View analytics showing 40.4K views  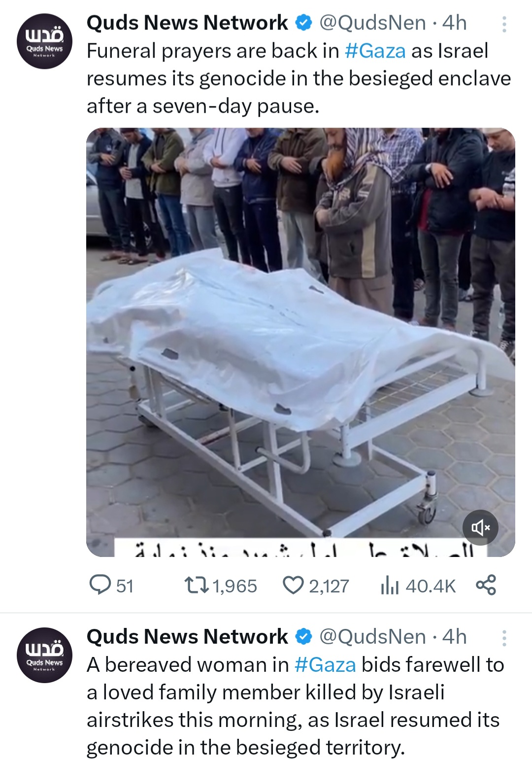tap(389, 586)
